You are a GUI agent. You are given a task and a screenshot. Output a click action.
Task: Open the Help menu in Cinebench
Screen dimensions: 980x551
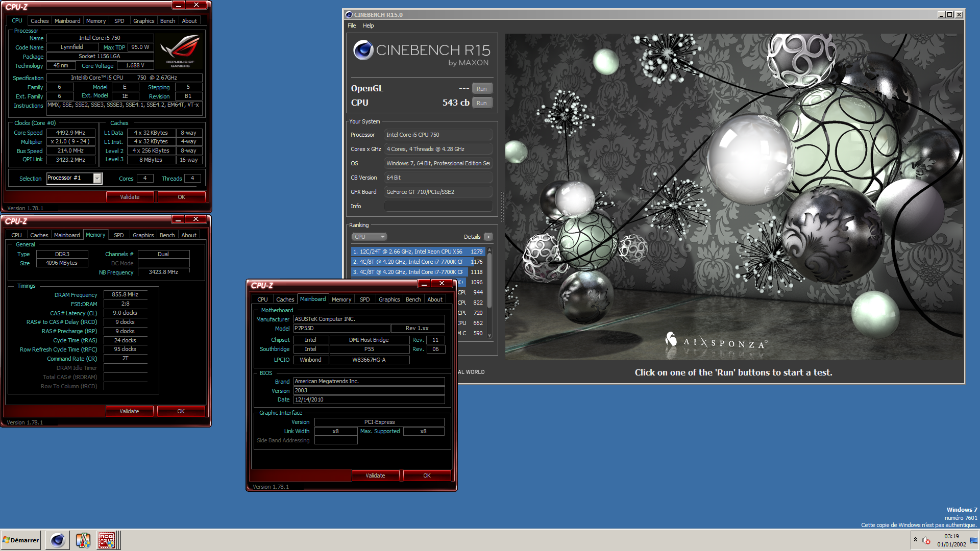369,26
